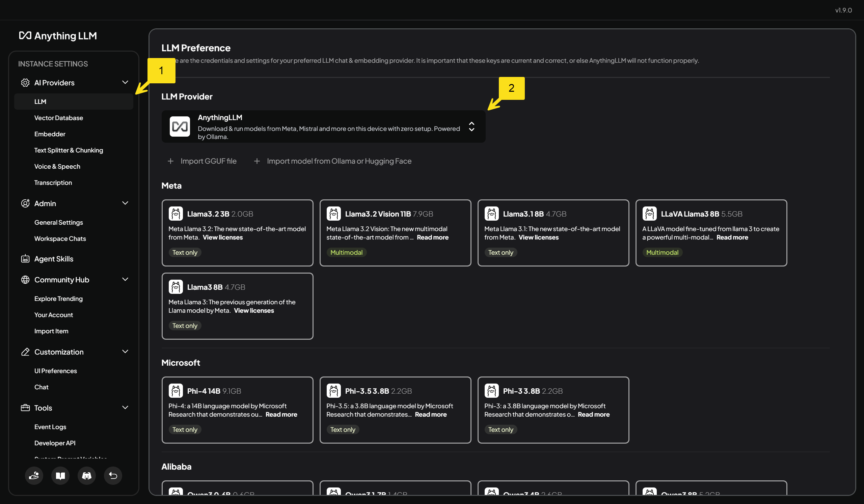Open Explore Trending in Community Hub
Screen dimensions: 864x504
click(x=59, y=299)
